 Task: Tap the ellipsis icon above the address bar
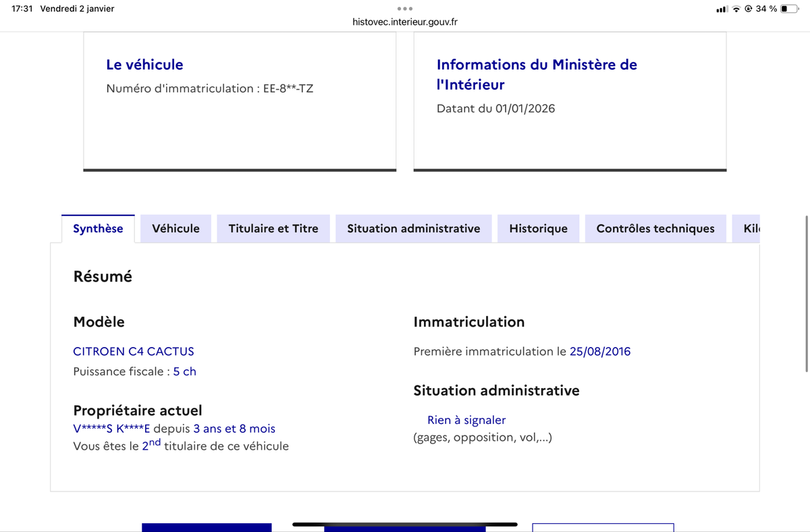point(405,9)
